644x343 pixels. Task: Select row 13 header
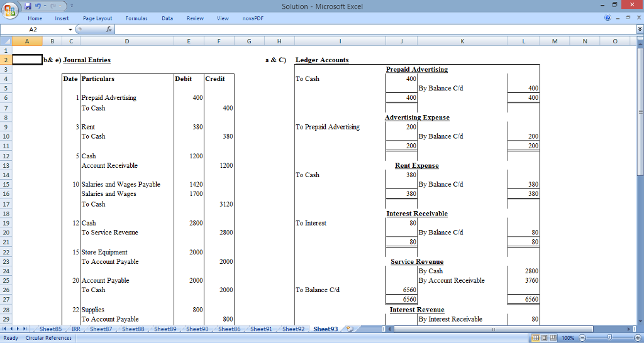click(x=6, y=165)
